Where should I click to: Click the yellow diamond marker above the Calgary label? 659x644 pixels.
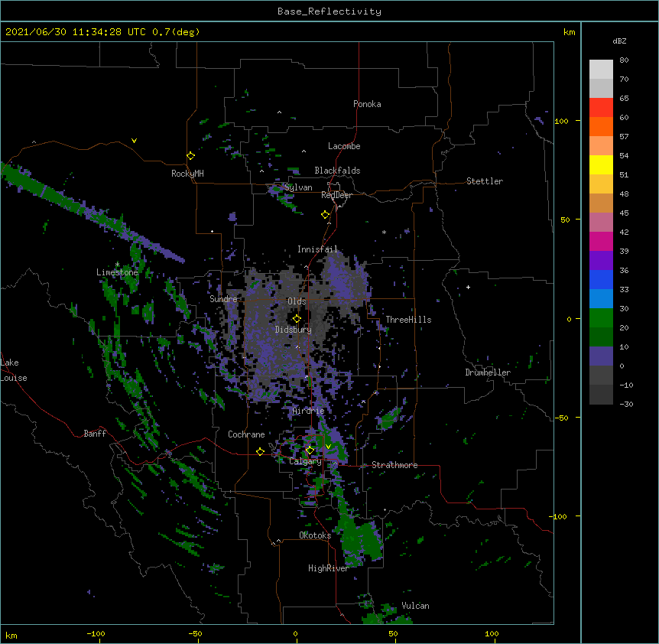310,450
